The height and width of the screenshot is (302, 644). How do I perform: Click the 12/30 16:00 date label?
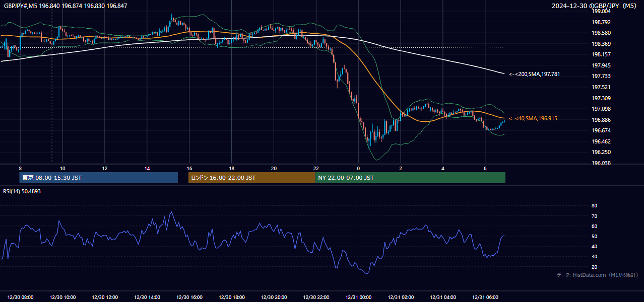(x=189, y=297)
